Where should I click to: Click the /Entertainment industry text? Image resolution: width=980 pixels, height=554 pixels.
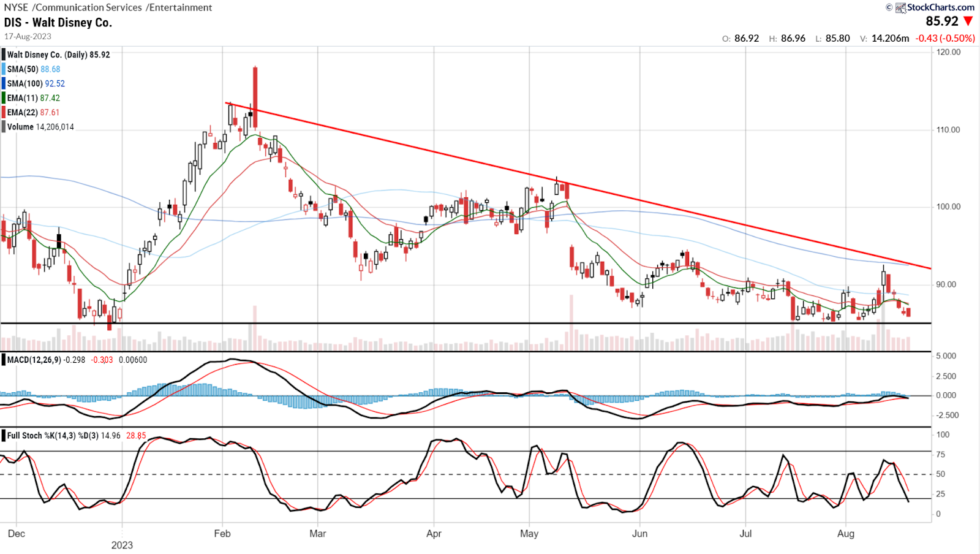tap(179, 7)
